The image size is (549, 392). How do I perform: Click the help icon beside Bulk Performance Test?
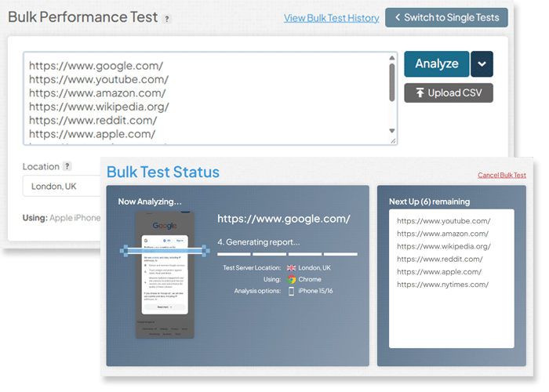pos(167,19)
